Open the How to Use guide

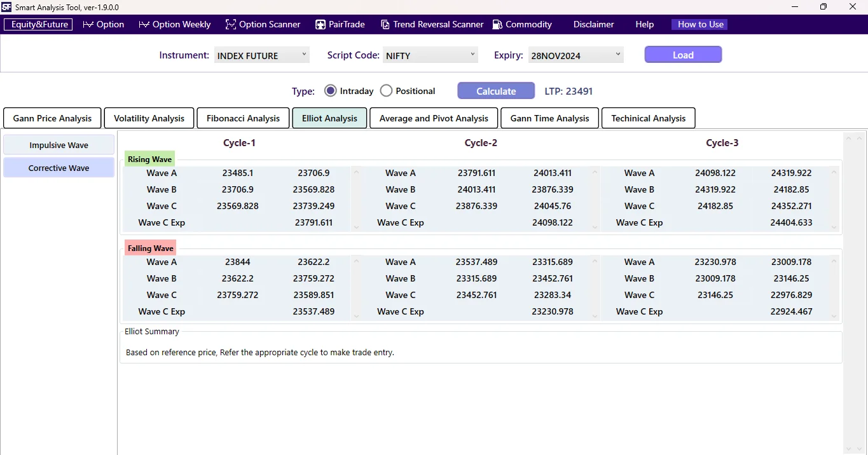699,24
